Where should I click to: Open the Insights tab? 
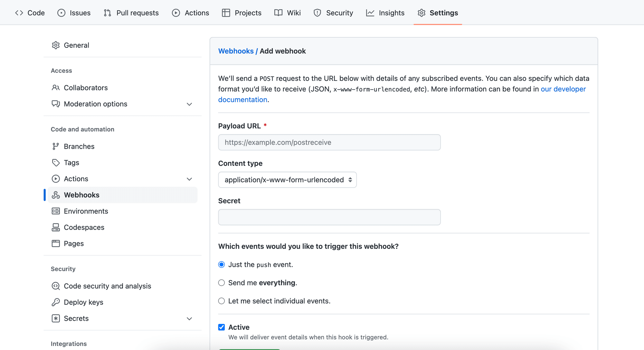385,13
